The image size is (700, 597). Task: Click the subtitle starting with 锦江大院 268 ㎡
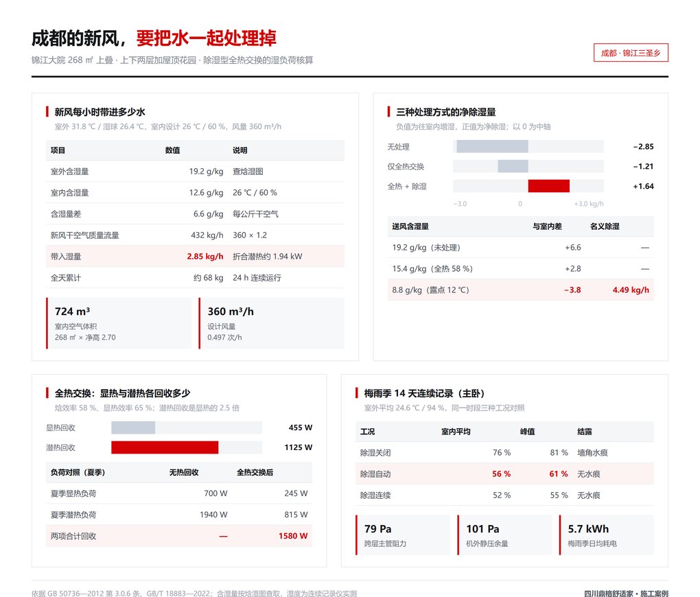[x=172, y=60]
